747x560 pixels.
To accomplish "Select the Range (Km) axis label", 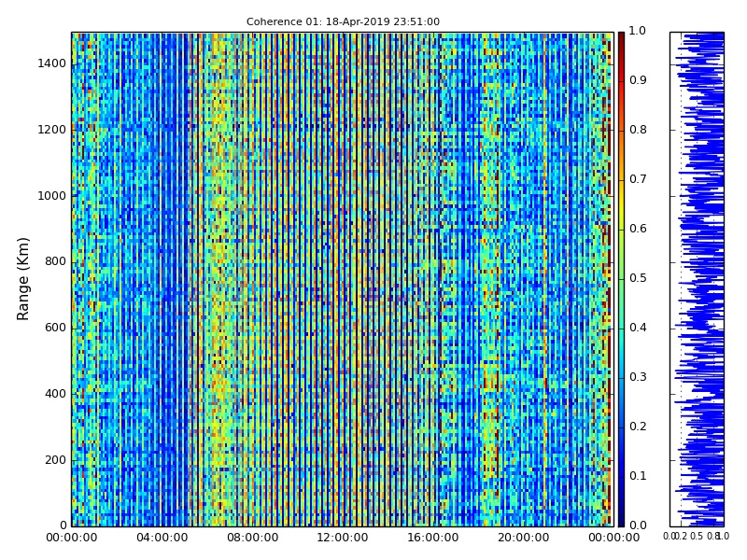I will click(x=22, y=279).
